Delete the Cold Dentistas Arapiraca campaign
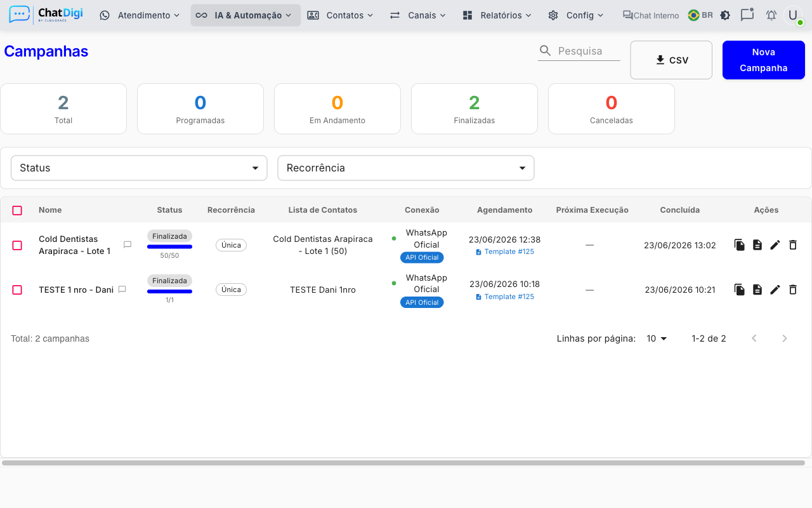 (x=793, y=244)
